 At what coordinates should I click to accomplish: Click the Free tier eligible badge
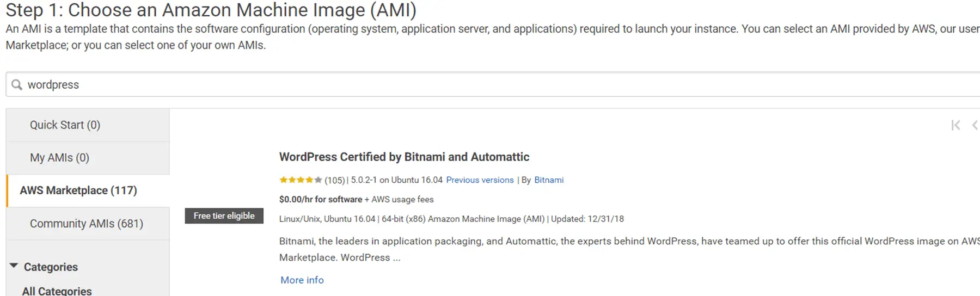[224, 216]
